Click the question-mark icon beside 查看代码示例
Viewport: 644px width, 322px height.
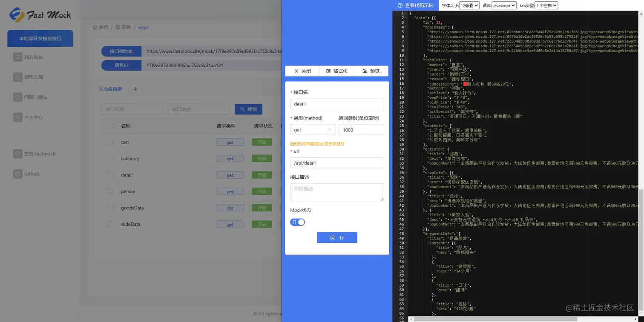coord(400,6)
